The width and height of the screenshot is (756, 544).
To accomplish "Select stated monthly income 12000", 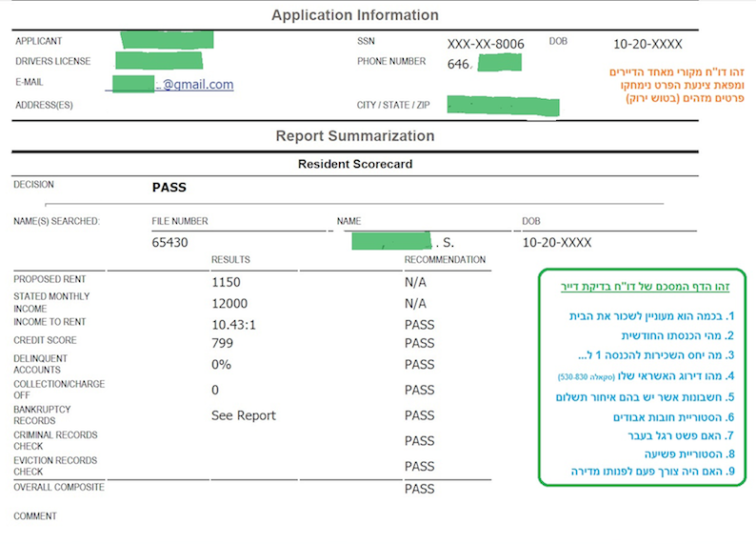I will [x=229, y=303].
